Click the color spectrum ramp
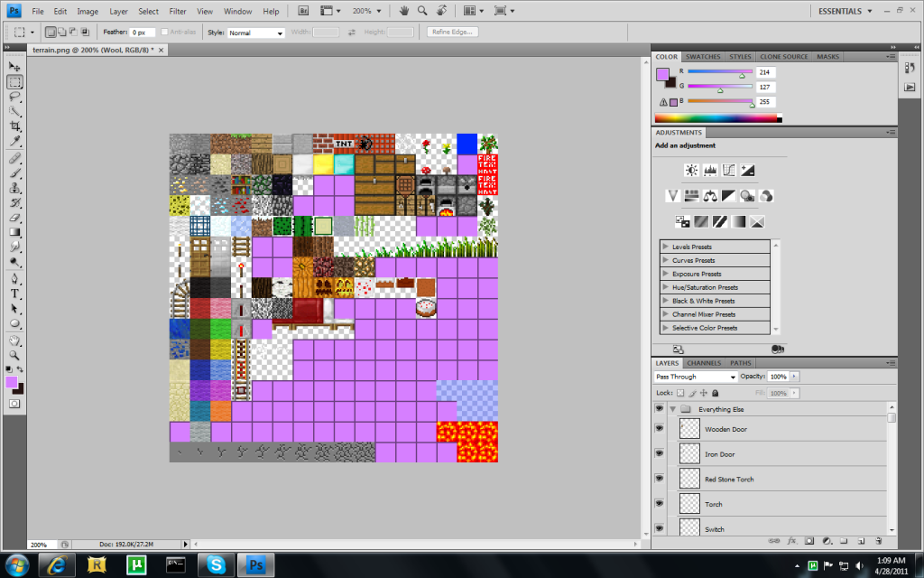The image size is (924, 578). (x=718, y=118)
